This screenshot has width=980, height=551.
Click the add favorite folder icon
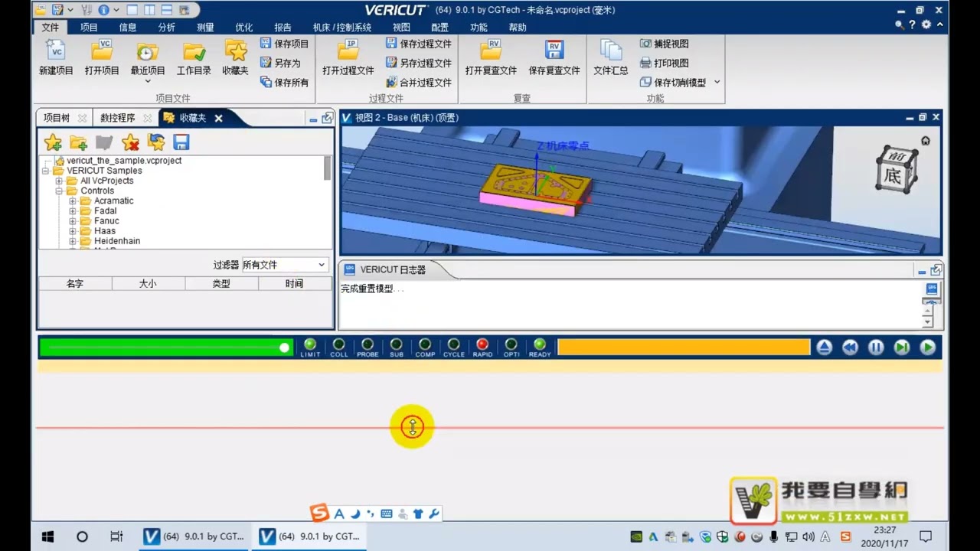tap(78, 142)
